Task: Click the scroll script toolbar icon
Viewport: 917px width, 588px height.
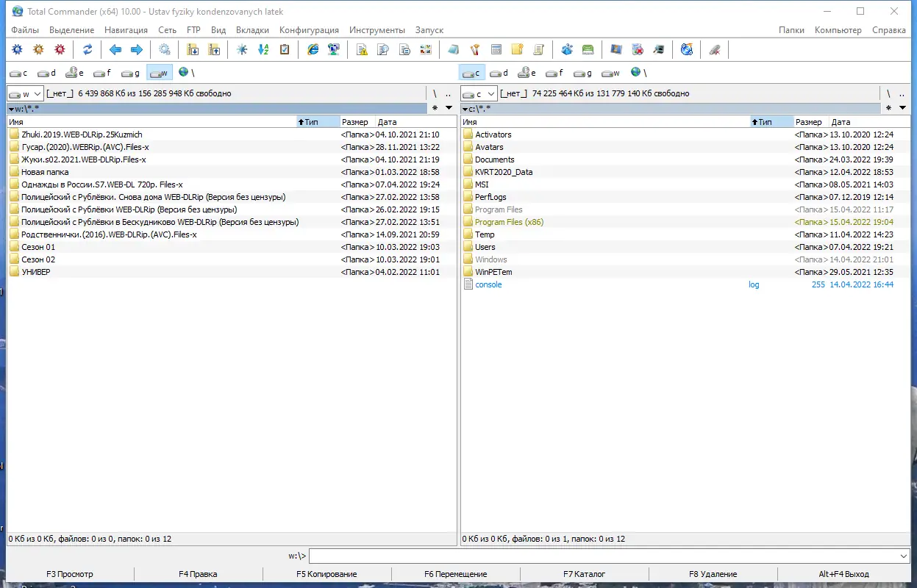Action: coord(539,49)
